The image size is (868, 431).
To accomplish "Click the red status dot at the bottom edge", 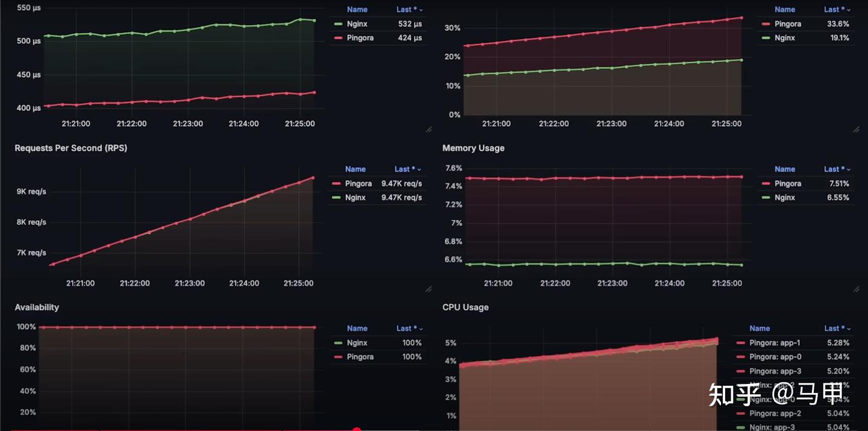I will [x=357, y=429].
